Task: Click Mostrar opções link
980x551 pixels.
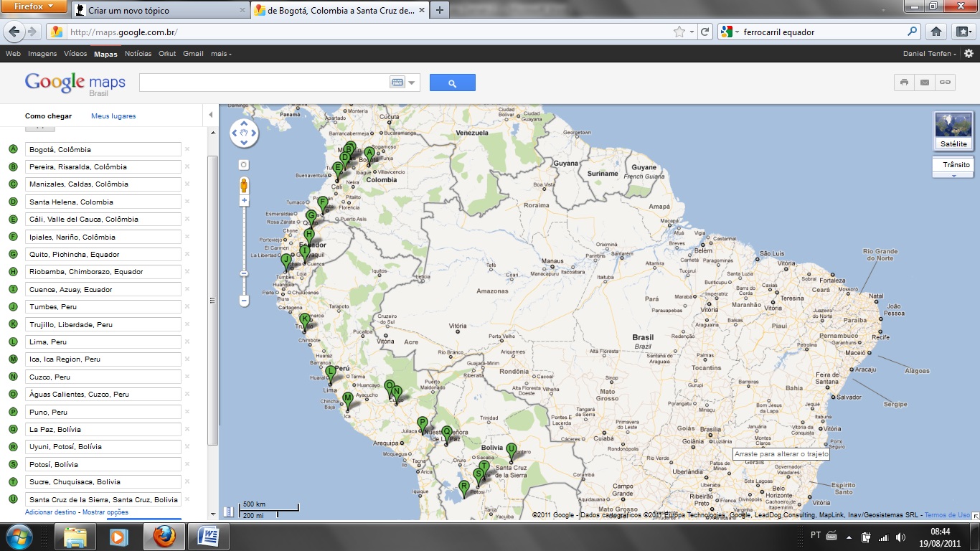Action: [x=105, y=512]
